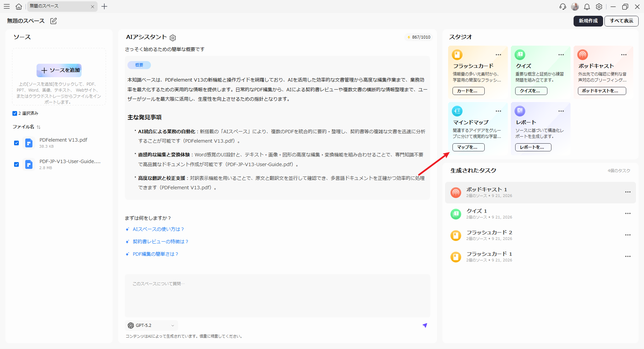Open the クイズ 1 generated task
This screenshot has width=644, height=349.
[540, 214]
